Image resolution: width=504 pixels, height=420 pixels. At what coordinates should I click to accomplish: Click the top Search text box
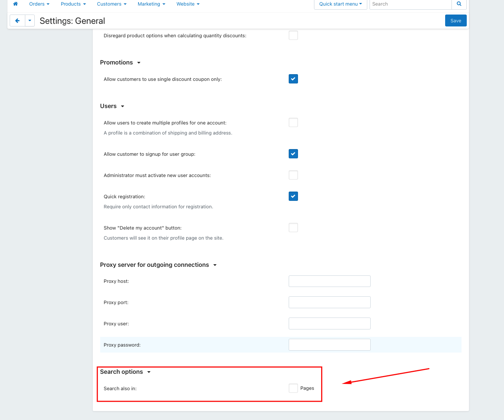(x=410, y=4)
